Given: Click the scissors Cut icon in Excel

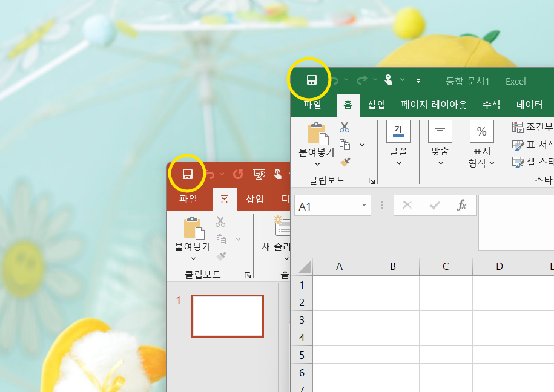Looking at the screenshot, I should tap(345, 127).
